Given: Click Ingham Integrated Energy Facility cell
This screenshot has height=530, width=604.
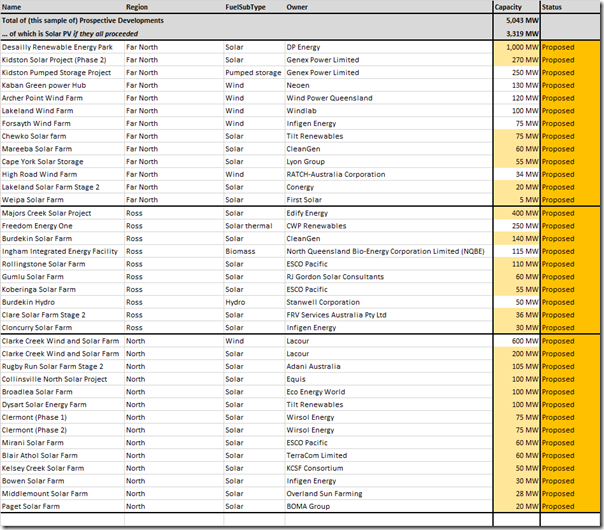Looking at the screenshot, I should 62,251.
